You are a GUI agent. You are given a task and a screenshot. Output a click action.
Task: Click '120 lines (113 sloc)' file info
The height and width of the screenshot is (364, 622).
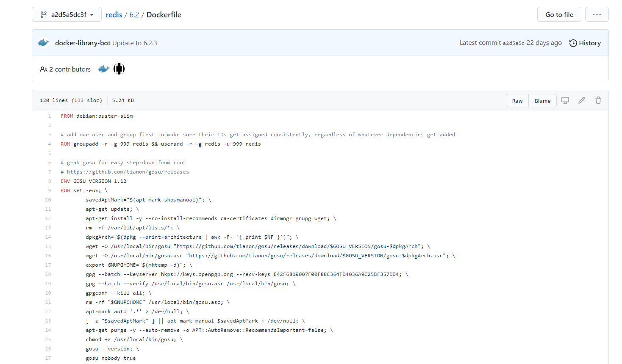[71, 100]
